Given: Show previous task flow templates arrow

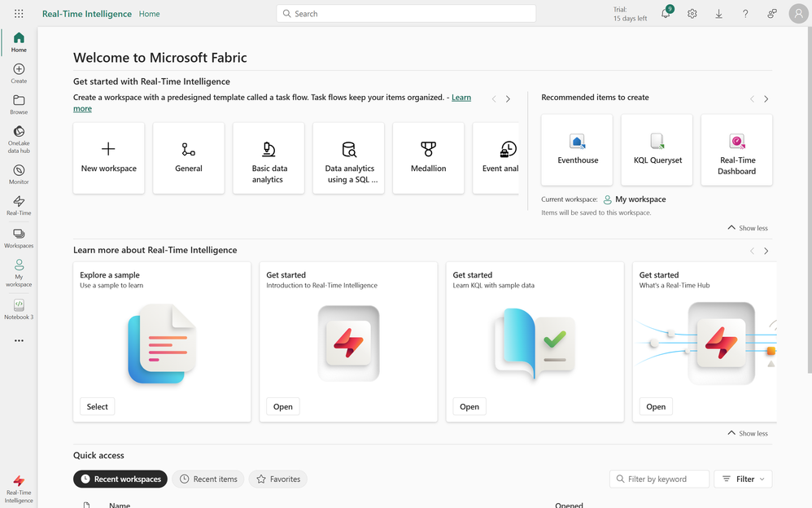Looking at the screenshot, I should coord(494,99).
